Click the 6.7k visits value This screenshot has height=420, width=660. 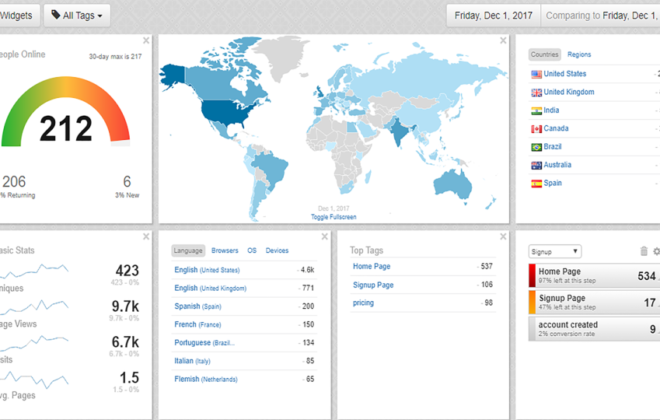tap(125, 342)
